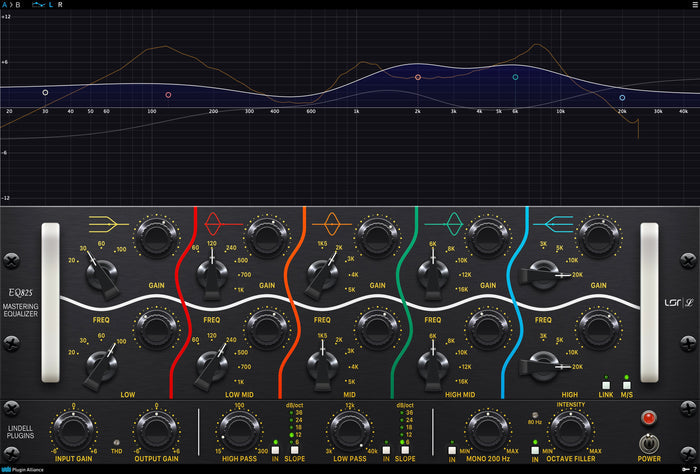Select the B preset slot
Viewport: 700px width, 474px height.
[18, 4]
